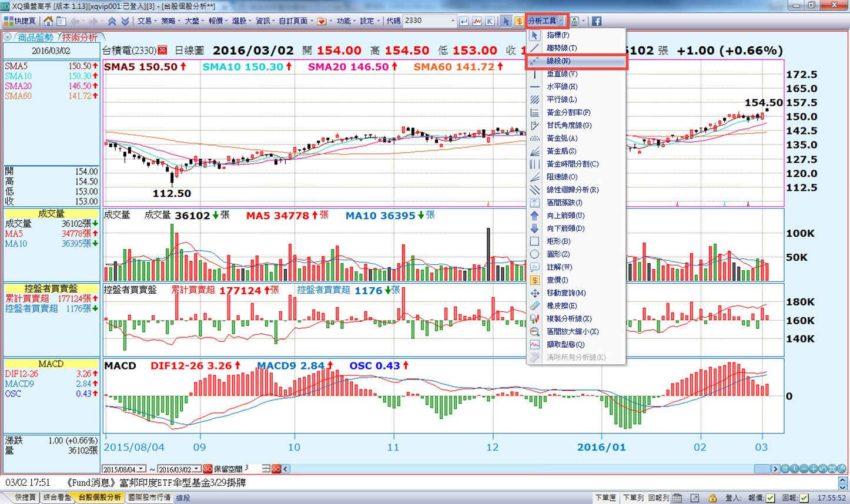Click the intraday chart icon in toolbar
The height and width of the screenshot is (504, 850).
point(477,21)
